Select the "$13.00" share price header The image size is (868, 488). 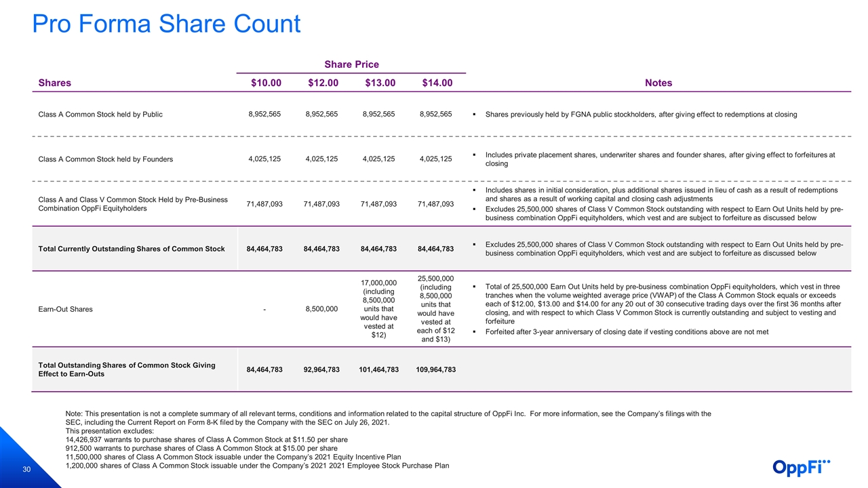[380, 83]
